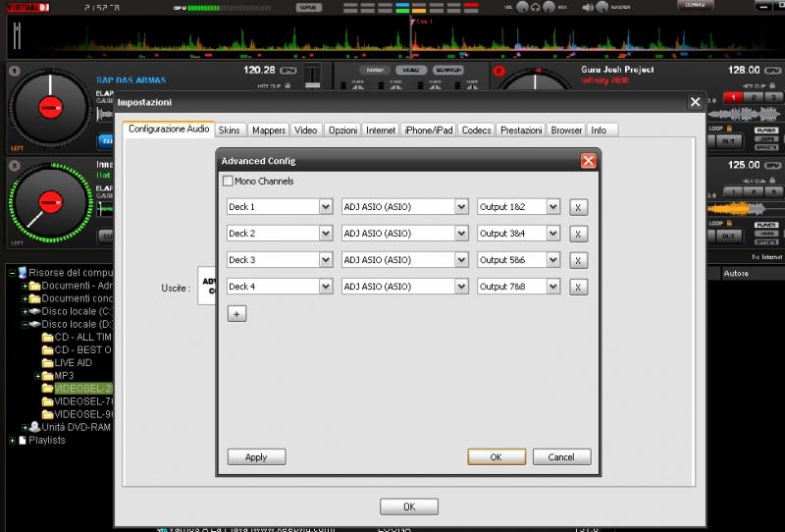Image resolution: width=785 pixels, height=532 pixels.
Task: Click the deck 3 turntable with green ring
Action: coord(49,202)
